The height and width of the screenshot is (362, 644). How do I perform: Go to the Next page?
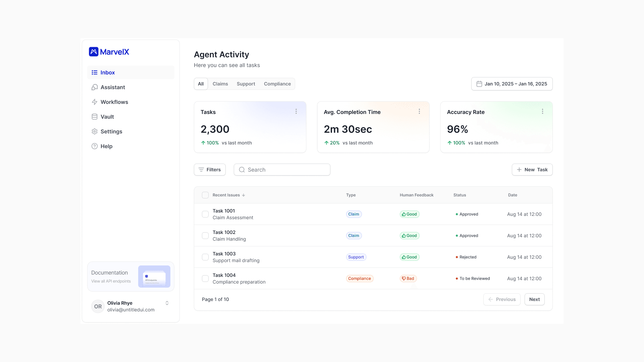[534, 299]
